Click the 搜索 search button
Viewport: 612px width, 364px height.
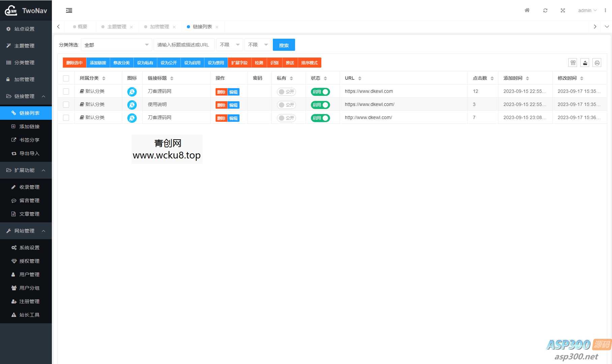284,45
